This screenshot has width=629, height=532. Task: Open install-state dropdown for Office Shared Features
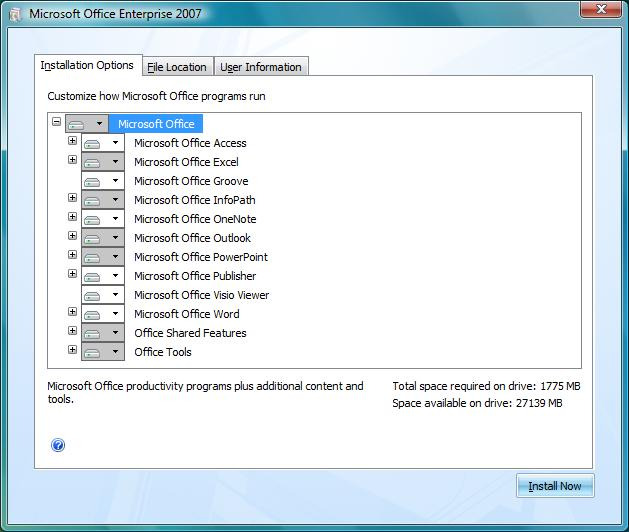pos(103,333)
